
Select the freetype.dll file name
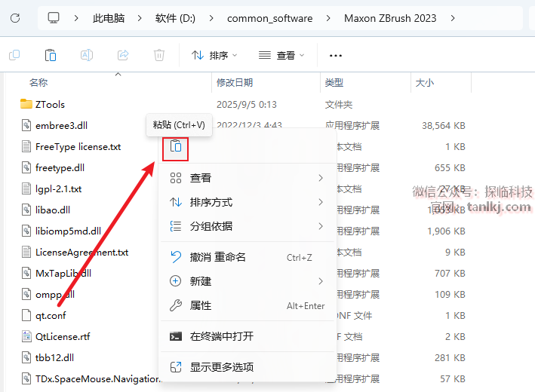coord(60,167)
